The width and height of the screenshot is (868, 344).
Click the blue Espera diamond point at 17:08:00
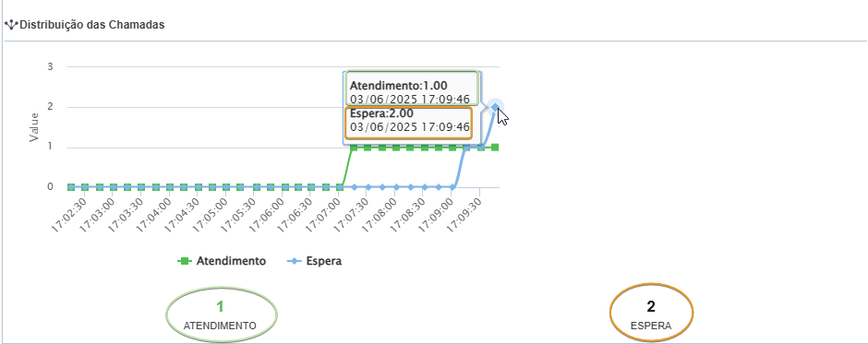396,187
